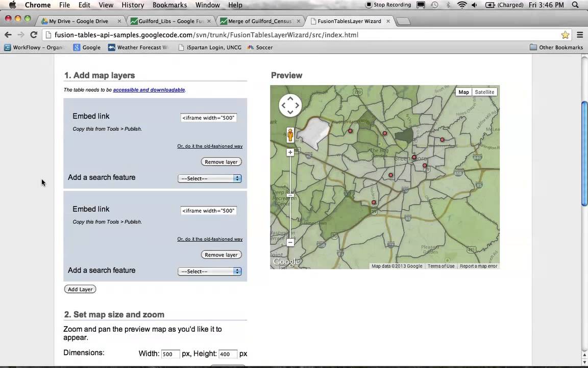Open Other Bookmarks folder

556,48
